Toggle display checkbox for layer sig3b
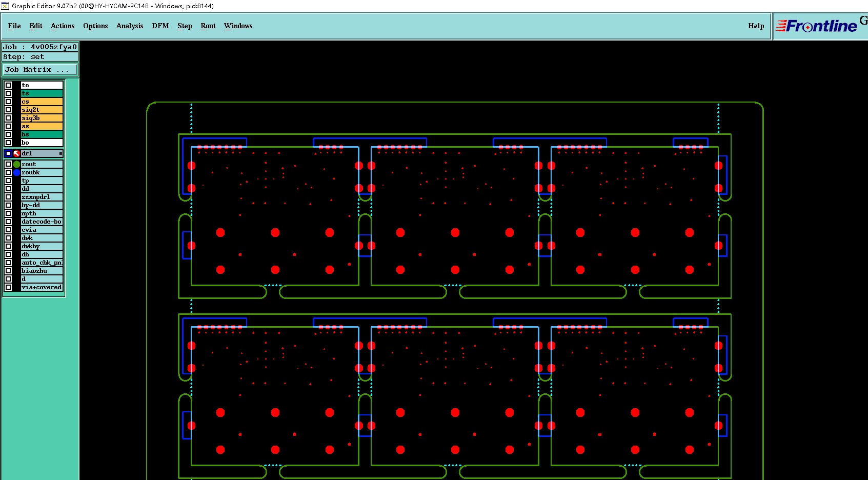This screenshot has width=868, height=480. click(8, 118)
